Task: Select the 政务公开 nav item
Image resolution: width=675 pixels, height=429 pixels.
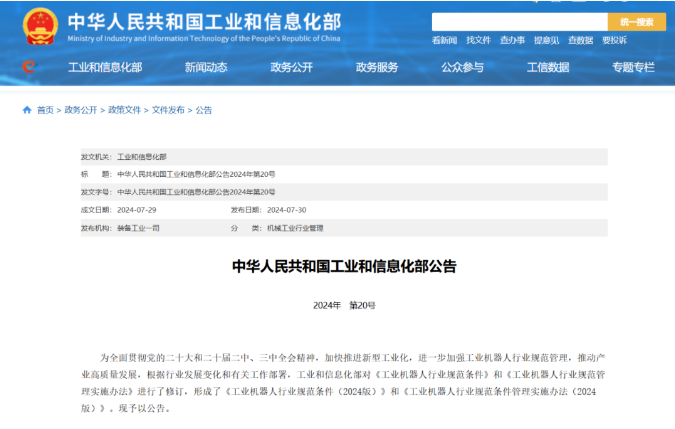Action: tap(291, 67)
